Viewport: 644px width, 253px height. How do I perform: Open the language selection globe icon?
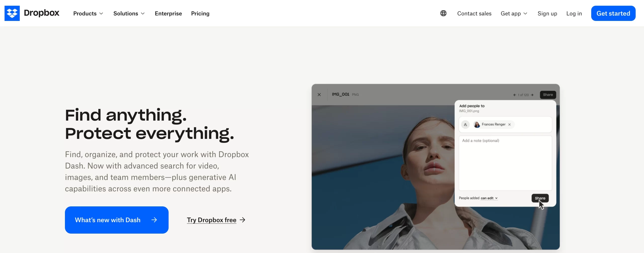[x=443, y=13]
